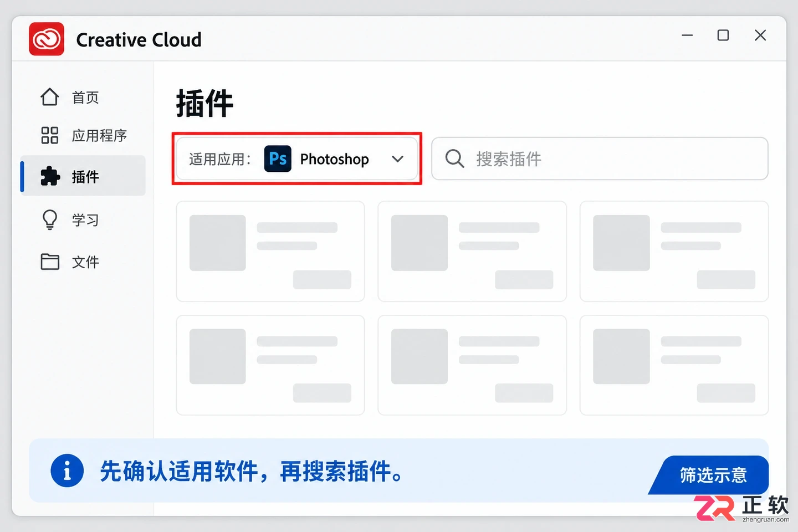Click the magnifier search icon
Screen dimensions: 798x532
[x=454, y=158]
